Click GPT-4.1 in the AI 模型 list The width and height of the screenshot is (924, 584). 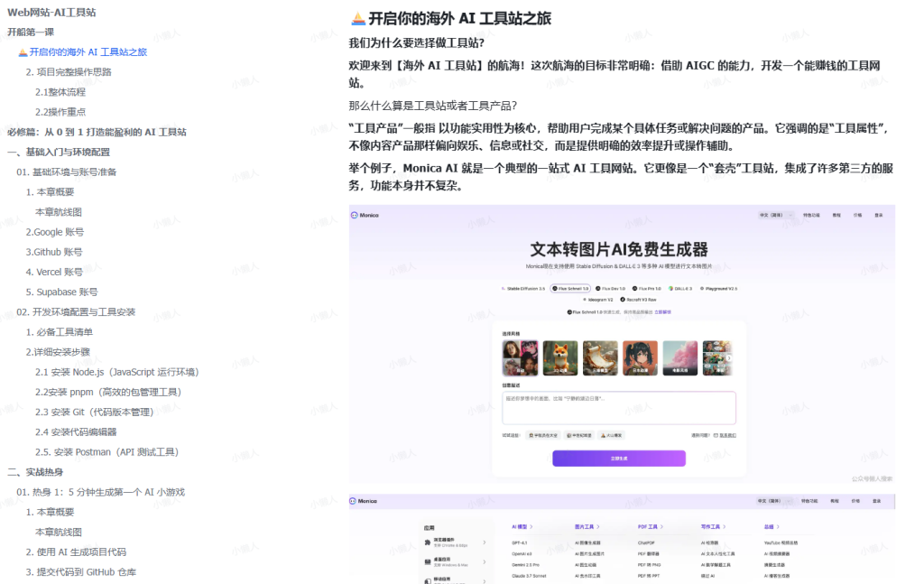(x=519, y=542)
